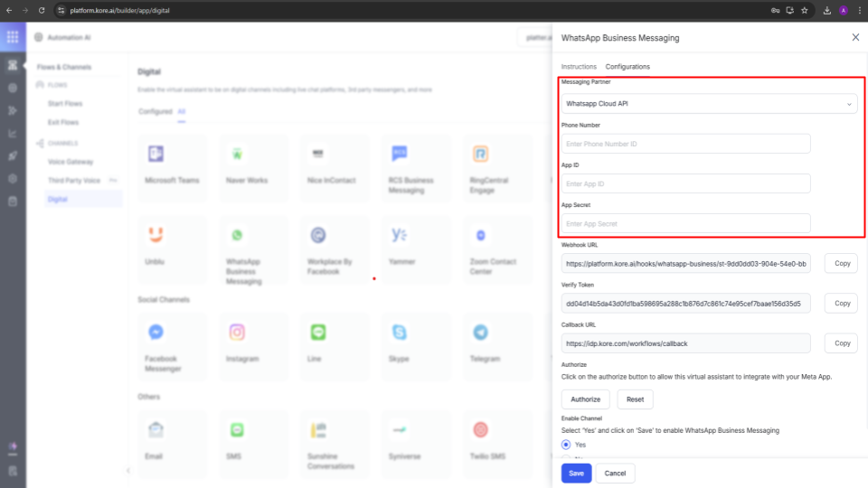This screenshot has width=868, height=488.
Task: Select the RingCentral Engage icon
Action: [x=480, y=154]
